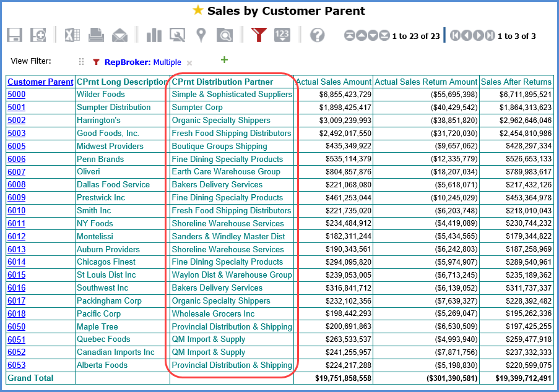Click the Save icon in toolbar
Viewport: 559px width, 392px height.
(15, 35)
